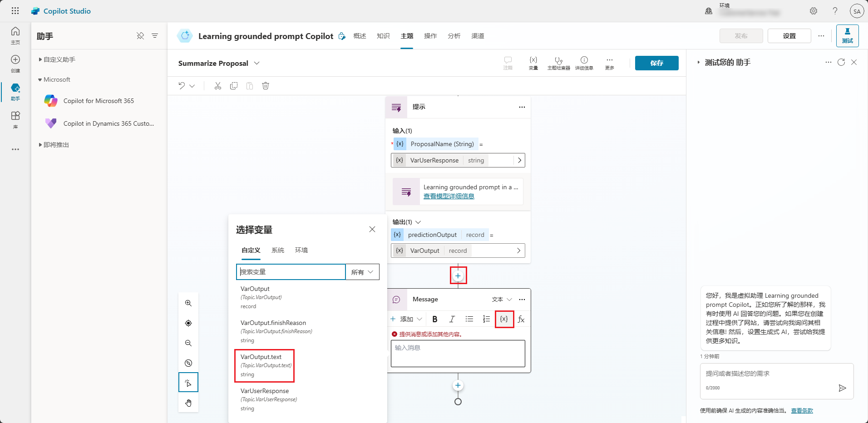Add a node below the Message node
Screen dimensions: 868x423
click(x=458, y=385)
